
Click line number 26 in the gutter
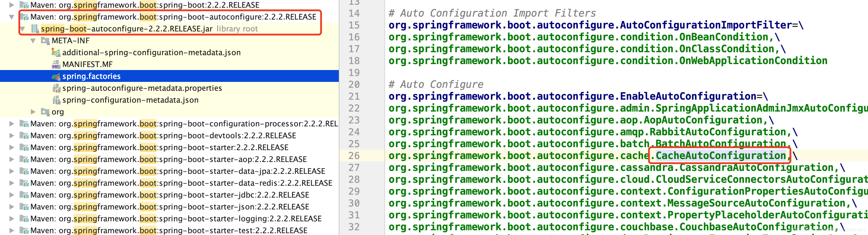point(354,156)
